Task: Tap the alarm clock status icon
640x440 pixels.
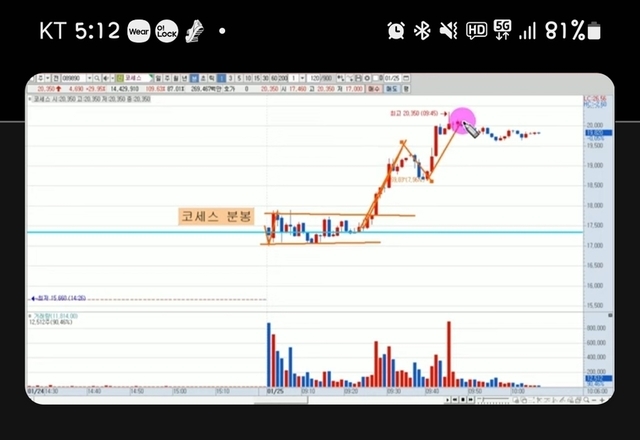Action: [x=396, y=30]
